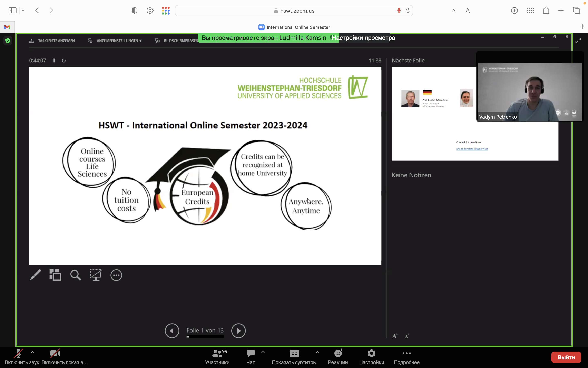Open more slide show options
Viewport: 588px width, 368px height.
pos(116,275)
